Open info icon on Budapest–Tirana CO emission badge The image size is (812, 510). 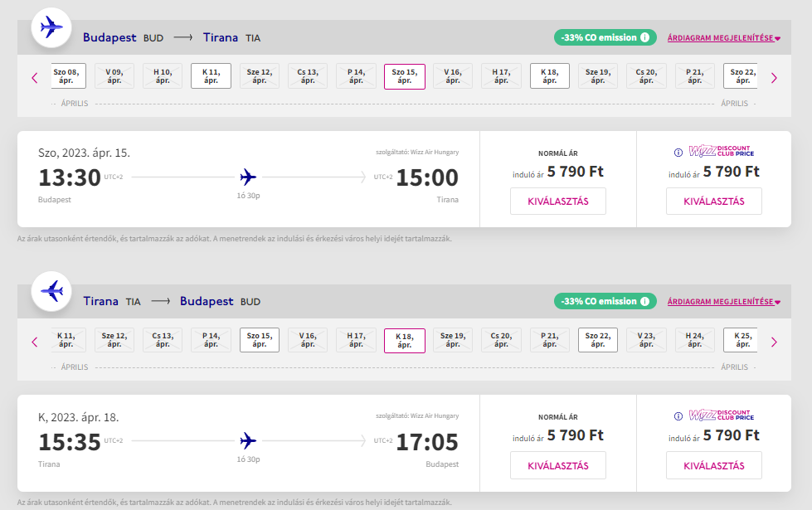(644, 37)
